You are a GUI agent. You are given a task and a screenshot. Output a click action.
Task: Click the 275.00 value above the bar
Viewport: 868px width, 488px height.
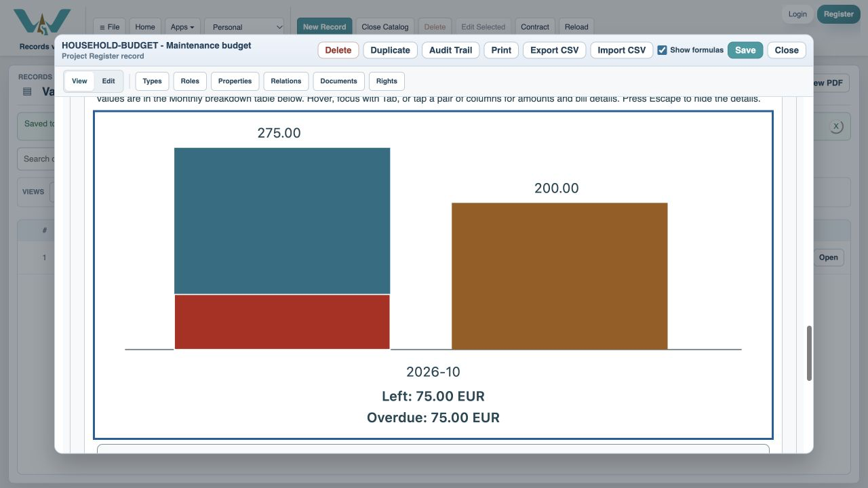click(279, 133)
